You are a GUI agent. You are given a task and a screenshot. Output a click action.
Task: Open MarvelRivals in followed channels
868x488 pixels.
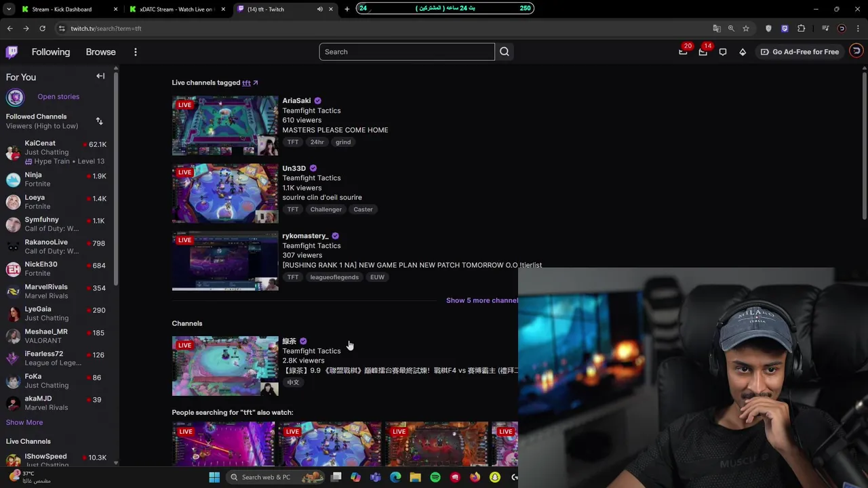[x=57, y=291]
